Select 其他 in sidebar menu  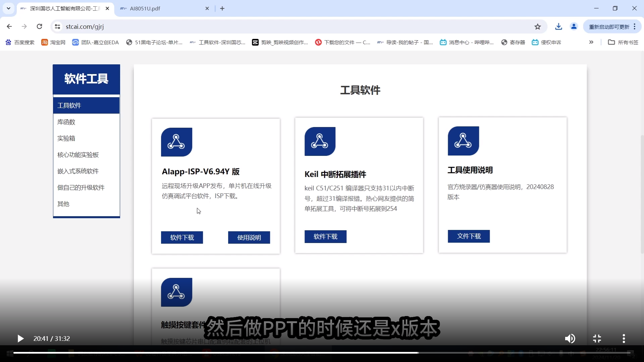coord(86,204)
